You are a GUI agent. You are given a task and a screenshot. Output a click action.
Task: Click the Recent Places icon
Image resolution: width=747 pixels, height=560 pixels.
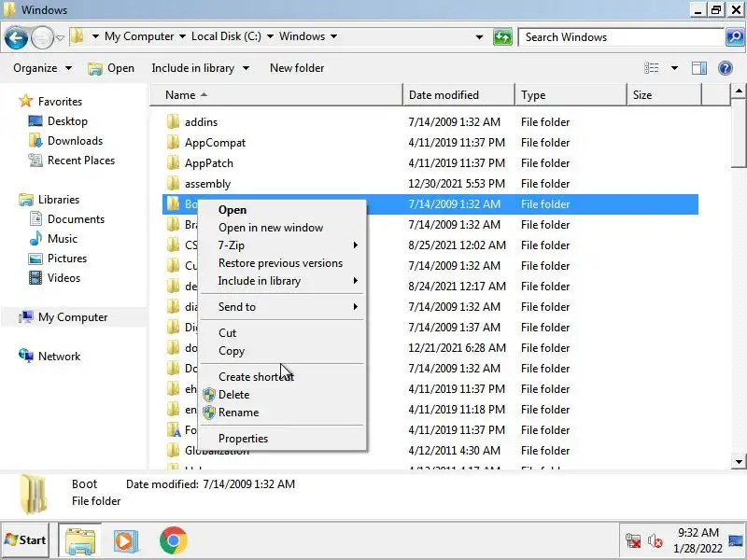point(35,161)
